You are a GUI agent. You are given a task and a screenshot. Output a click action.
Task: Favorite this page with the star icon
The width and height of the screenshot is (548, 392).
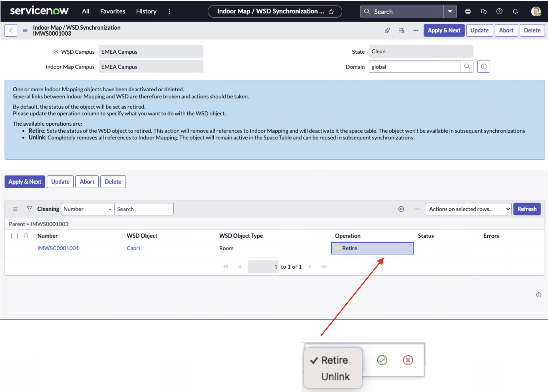[331, 11]
